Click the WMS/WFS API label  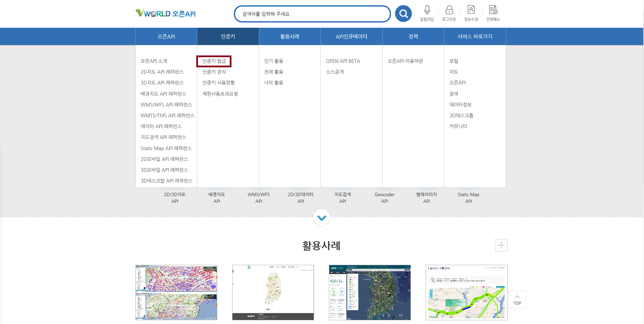pyautogui.click(x=259, y=198)
